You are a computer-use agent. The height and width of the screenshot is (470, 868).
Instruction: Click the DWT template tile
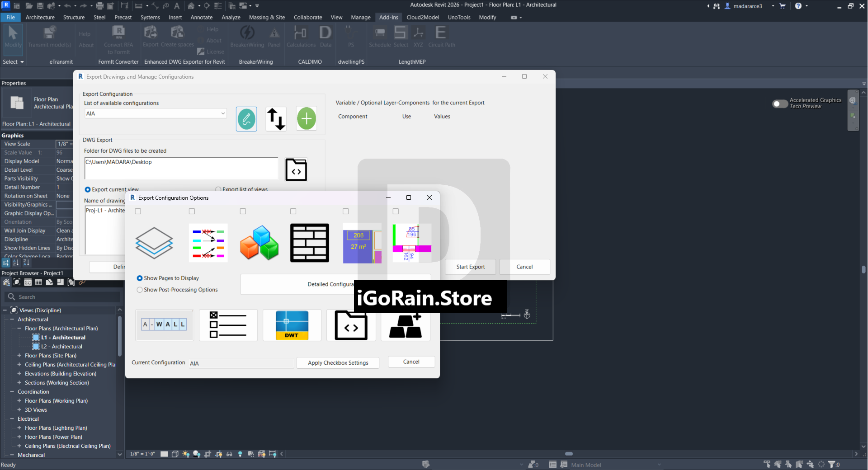tap(292, 325)
